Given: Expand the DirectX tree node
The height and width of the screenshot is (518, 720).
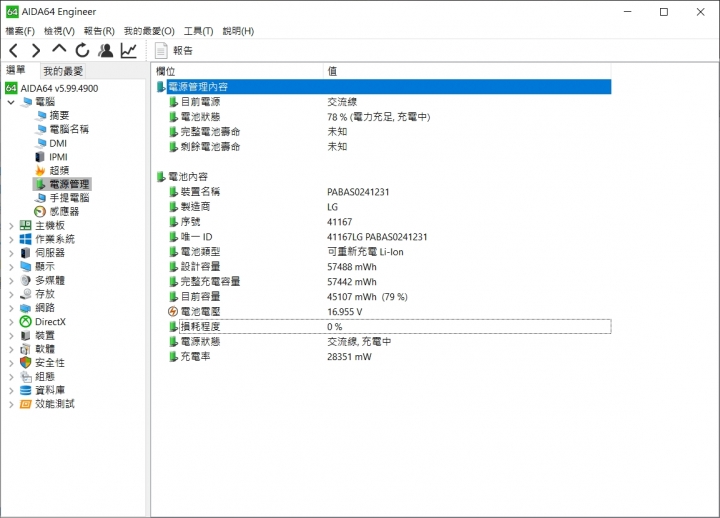Looking at the screenshot, I should point(11,322).
